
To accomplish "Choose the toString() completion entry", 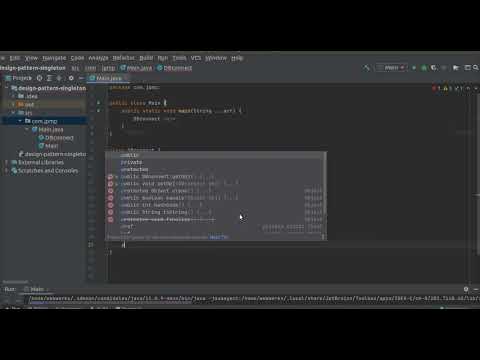I will [x=215, y=212].
